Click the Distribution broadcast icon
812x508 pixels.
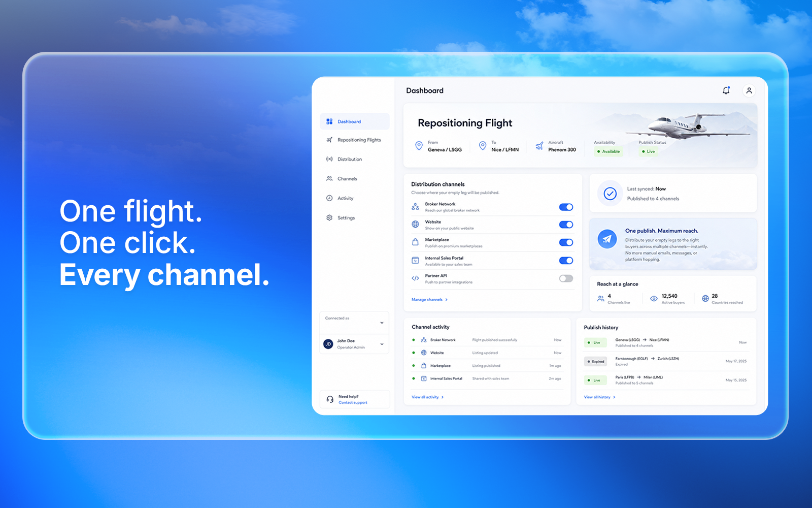click(x=329, y=159)
